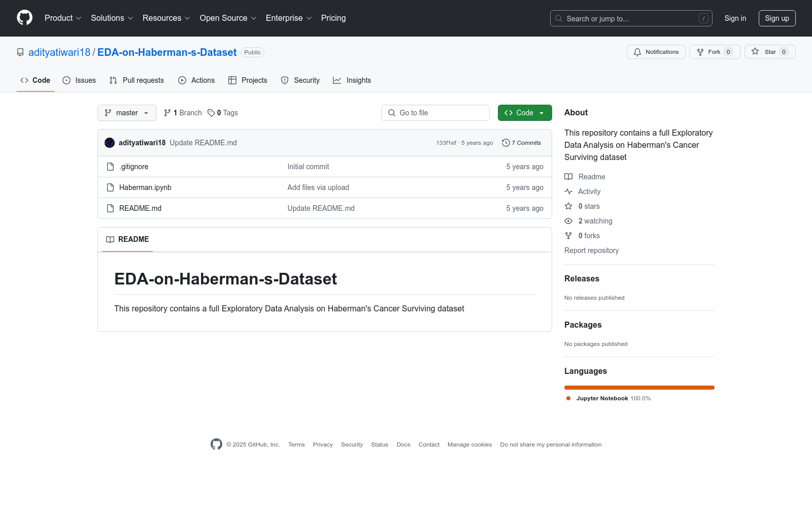The width and height of the screenshot is (812, 508).
Task: Click the star icon in the Star button
Action: (x=755, y=52)
